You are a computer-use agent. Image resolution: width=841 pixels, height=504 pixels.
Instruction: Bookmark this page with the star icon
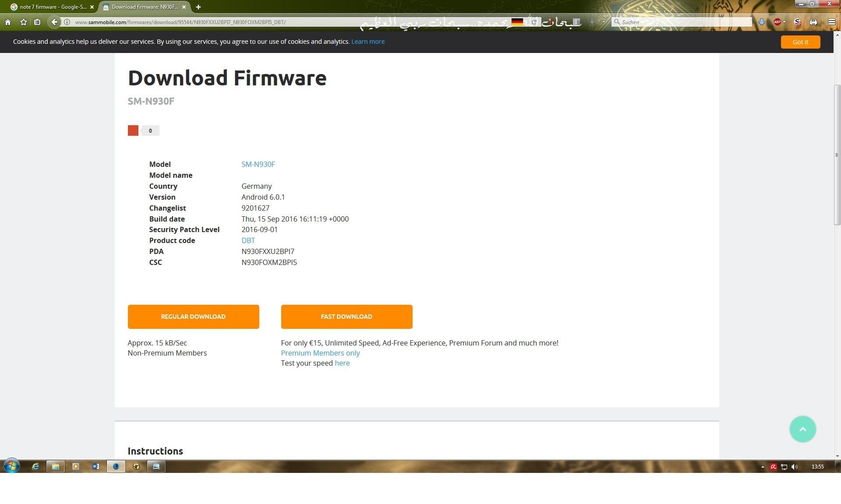coord(24,22)
